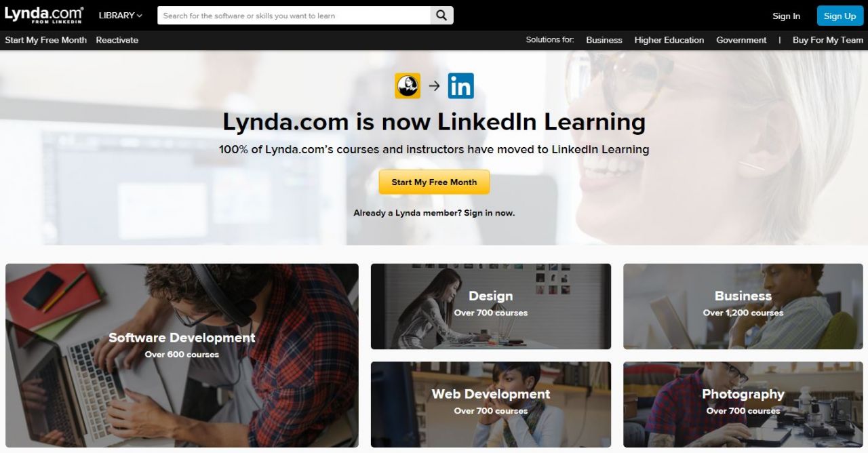The width and height of the screenshot is (868, 453).
Task: Click the Sign in now link
Action: click(x=489, y=213)
